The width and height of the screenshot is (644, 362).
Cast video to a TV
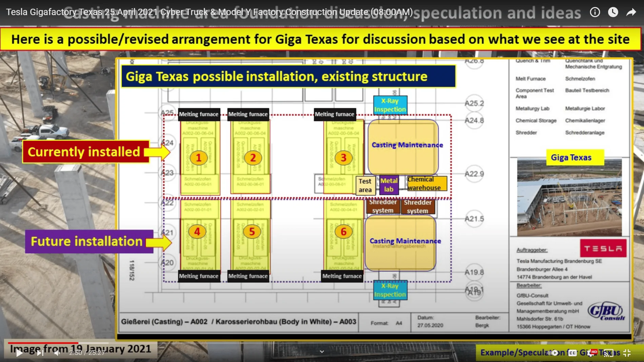pyautogui.click(x=608, y=353)
